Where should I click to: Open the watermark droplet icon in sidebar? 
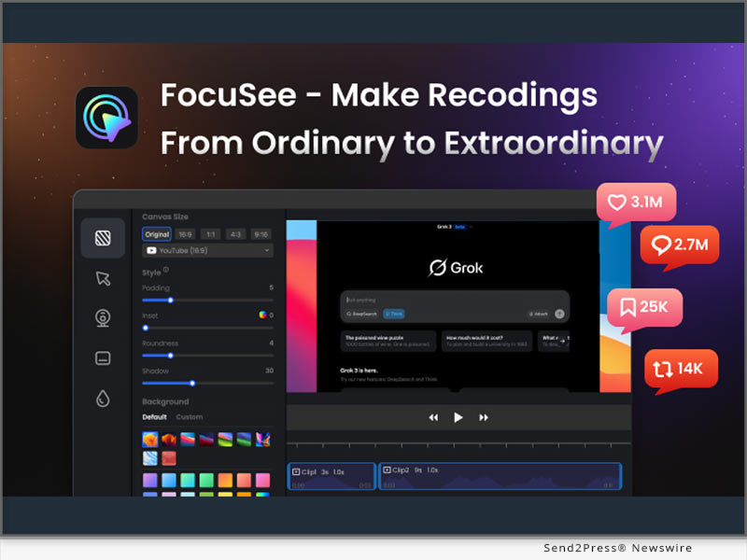104,399
